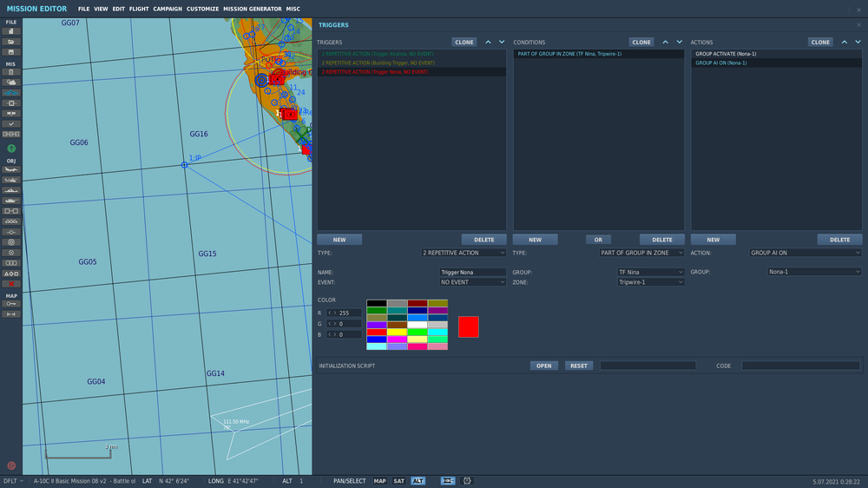The width and height of the screenshot is (868, 488).
Task: Expand the ACTION dropdown showing GROUP AI ON
Action: [x=806, y=253]
